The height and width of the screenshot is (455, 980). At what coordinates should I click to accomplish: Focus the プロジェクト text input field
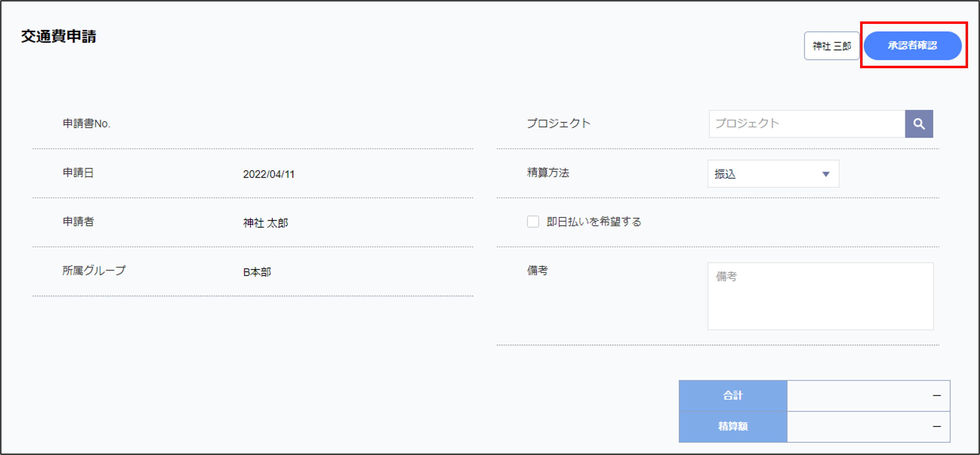[807, 124]
